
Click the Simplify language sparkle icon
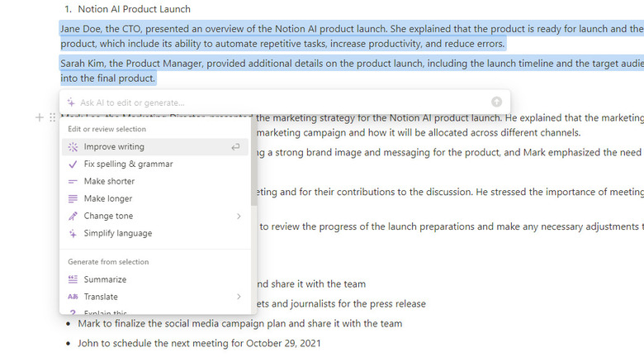click(73, 233)
